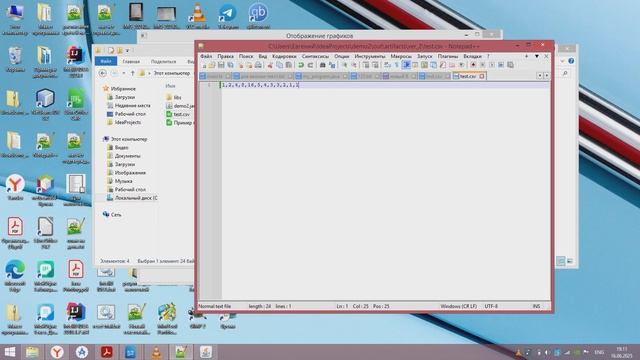Click 'Normal text file' status text
The image size is (640, 360).
coord(215,306)
